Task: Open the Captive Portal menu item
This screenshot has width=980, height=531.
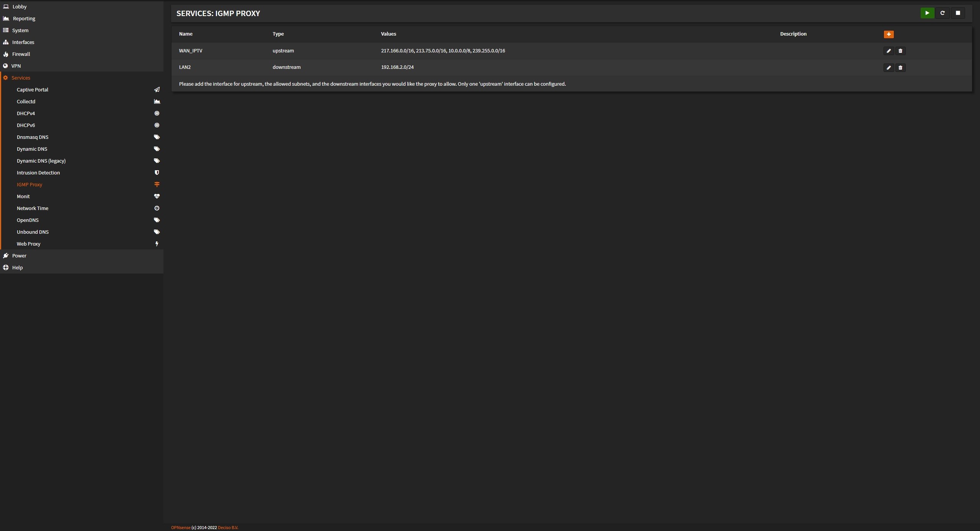Action: click(x=33, y=90)
